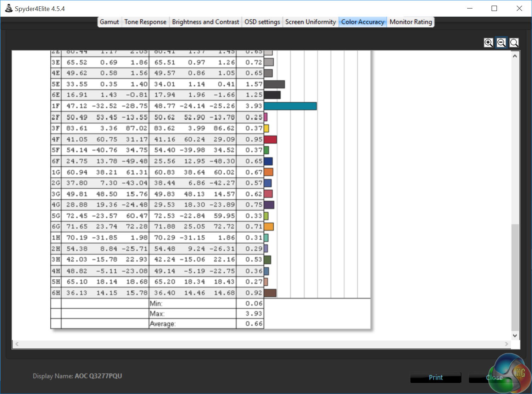Screen dimensions: 532x394
Task: Click the Print button
Action: pyautogui.click(x=436, y=378)
